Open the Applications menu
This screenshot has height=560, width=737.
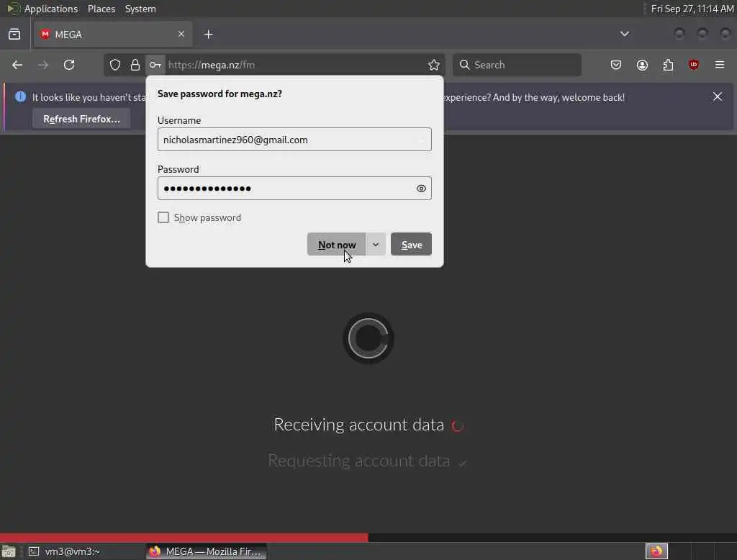51,9
